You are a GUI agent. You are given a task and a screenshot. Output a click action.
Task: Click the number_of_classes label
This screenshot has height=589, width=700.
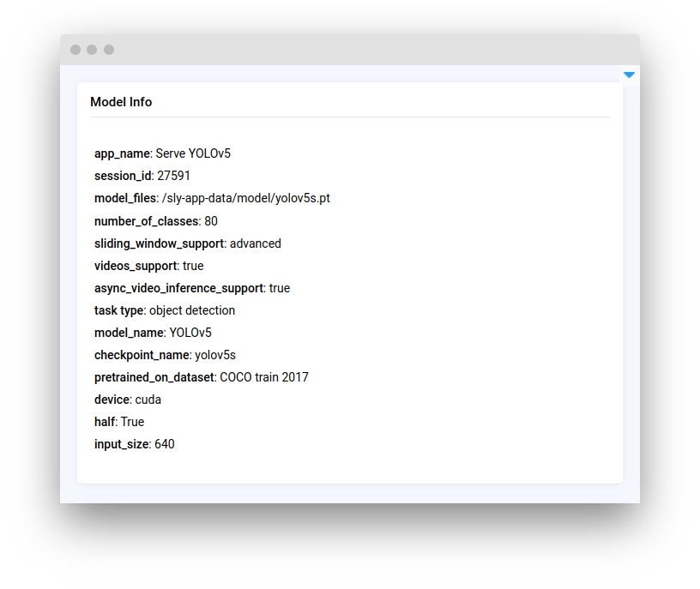(147, 221)
